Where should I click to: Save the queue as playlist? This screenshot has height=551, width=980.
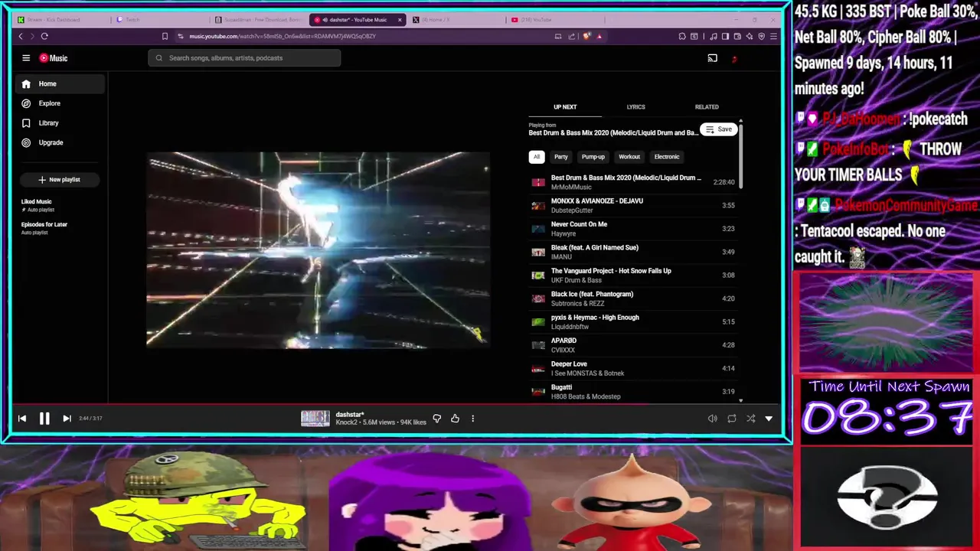click(718, 129)
